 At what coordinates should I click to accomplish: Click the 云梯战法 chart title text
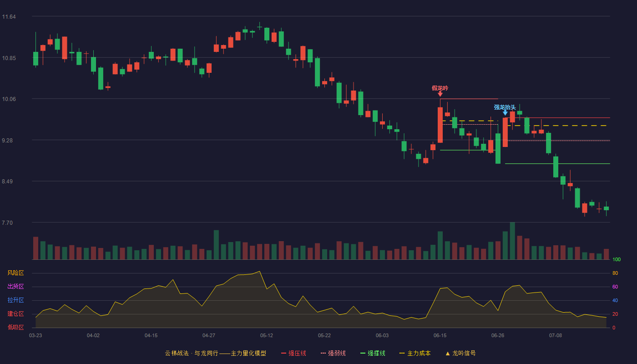point(177,353)
